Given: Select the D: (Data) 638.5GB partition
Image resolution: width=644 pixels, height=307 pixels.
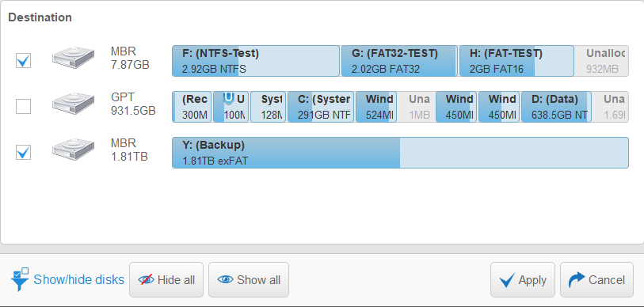Looking at the screenshot, I should pyautogui.click(x=556, y=107).
